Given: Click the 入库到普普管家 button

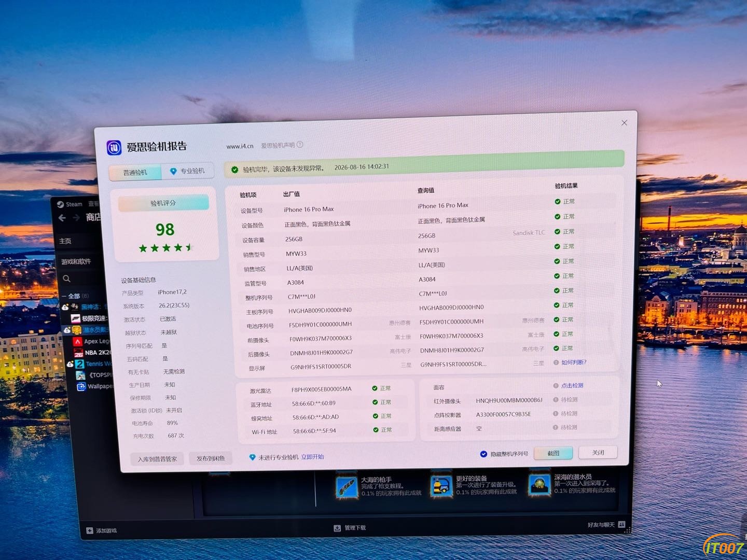Looking at the screenshot, I should point(157,459).
